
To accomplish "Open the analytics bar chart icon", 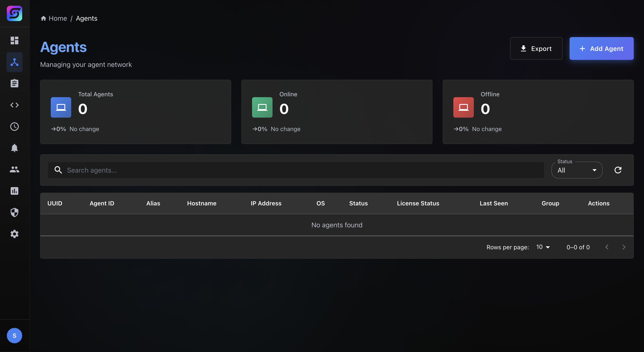I will pos(15,191).
